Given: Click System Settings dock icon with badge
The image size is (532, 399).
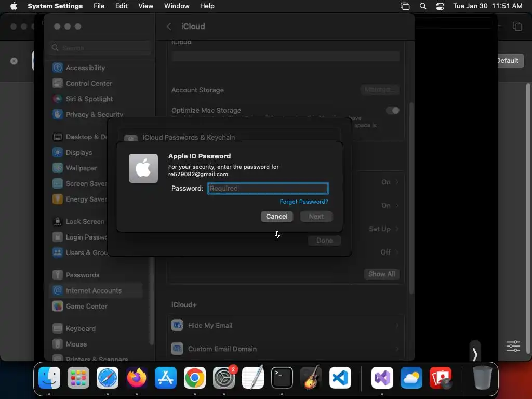Looking at the screenshot, I should [224, 378].
